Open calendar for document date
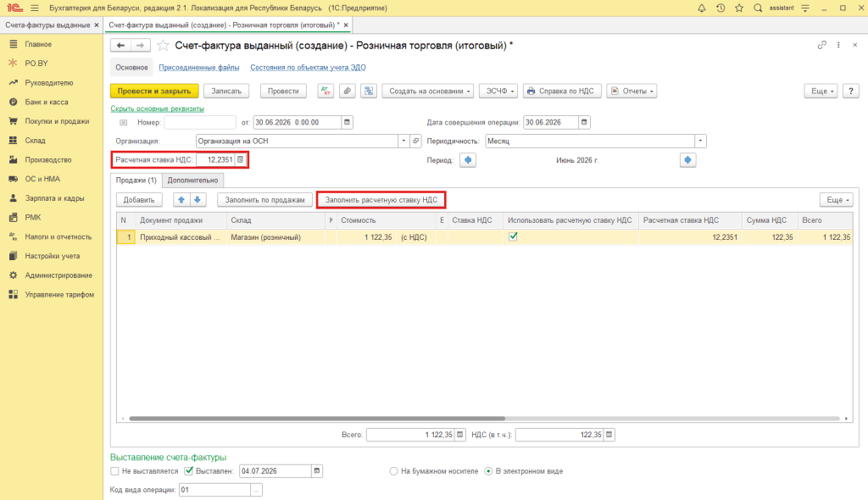This screenshot has width=868, height=500. [x=347, y=122]
